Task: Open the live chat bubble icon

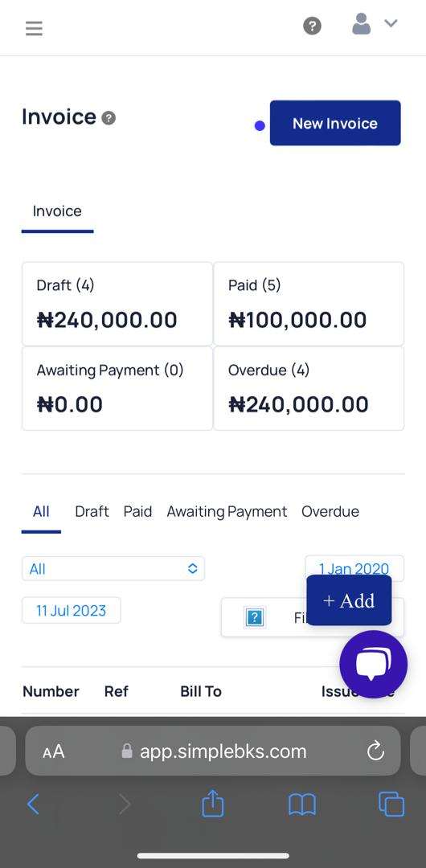Action: click(374, 665)
